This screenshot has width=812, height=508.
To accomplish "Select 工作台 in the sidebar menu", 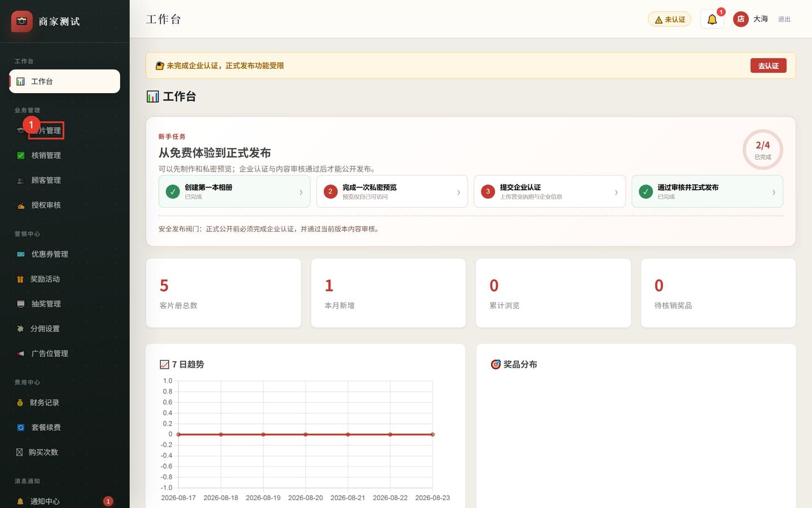I will coord(64,81).
